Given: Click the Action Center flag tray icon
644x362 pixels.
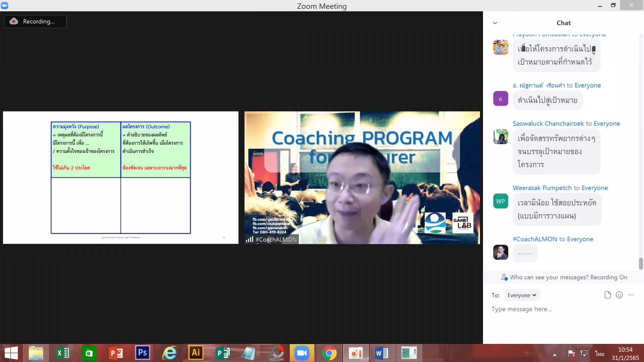Looking at the screenshot, I should click(572, 353).
